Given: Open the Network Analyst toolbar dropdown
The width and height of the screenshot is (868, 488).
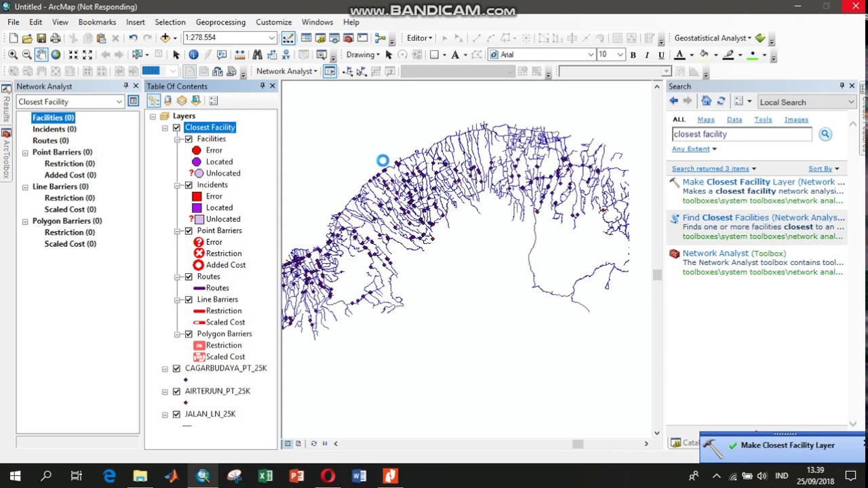Looking at the screenshot, I should [x=286, y=71].
